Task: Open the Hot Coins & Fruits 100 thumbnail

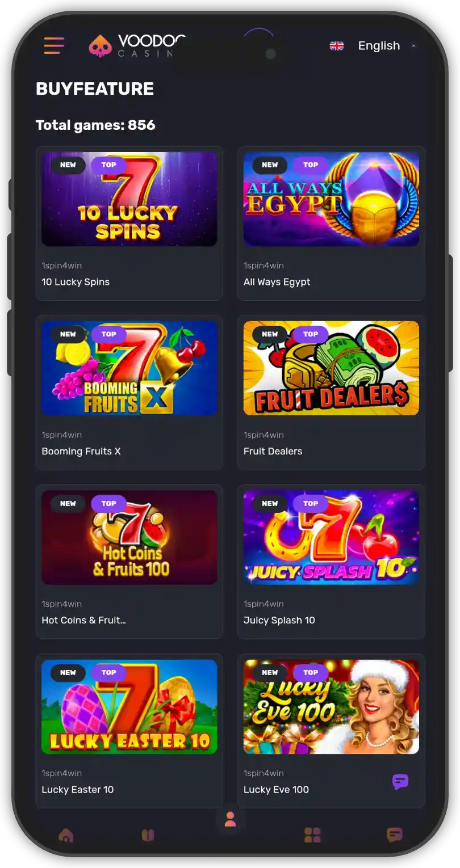Action: 129,537
